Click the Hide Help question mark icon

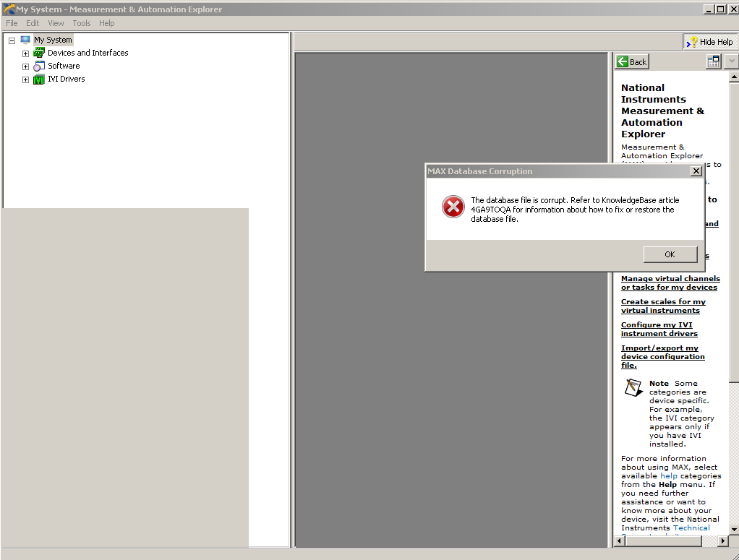[x=691, y=42]
